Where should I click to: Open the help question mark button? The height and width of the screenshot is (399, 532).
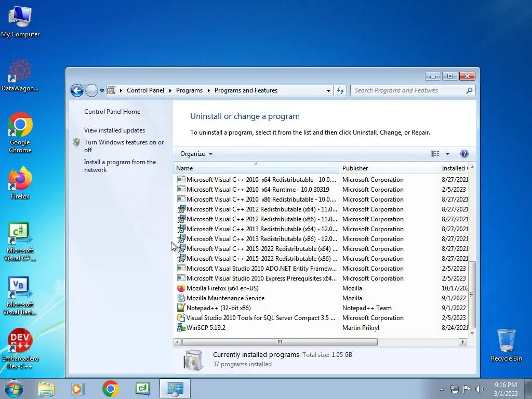[464, 154]
